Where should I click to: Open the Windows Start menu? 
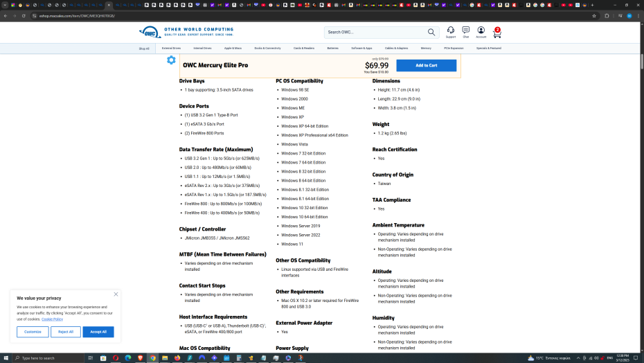(x=6, y=358)
